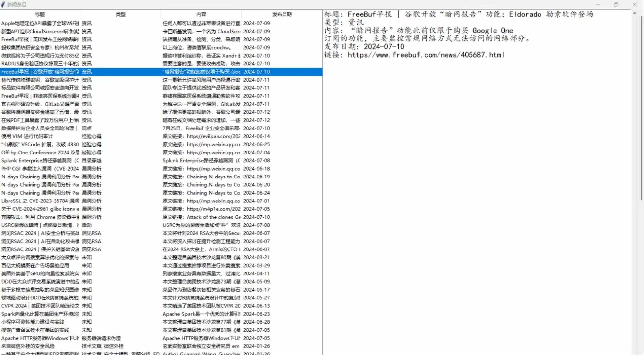The image size is (644, 355).
Task: Select row '来自微信外挂的安全风险'
Action: point(161,346)
